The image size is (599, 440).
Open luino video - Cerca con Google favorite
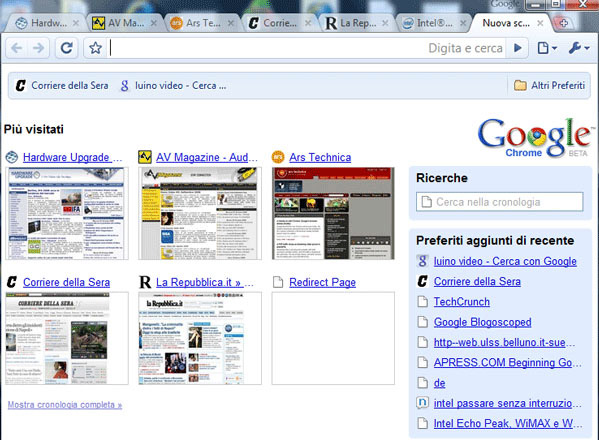(505, 261)
